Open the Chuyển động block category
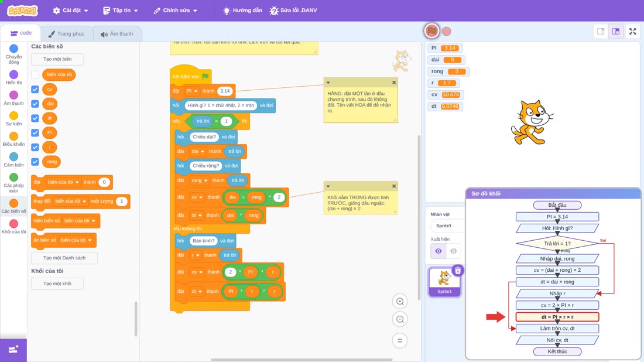644x362 pixels. [13, 54]
